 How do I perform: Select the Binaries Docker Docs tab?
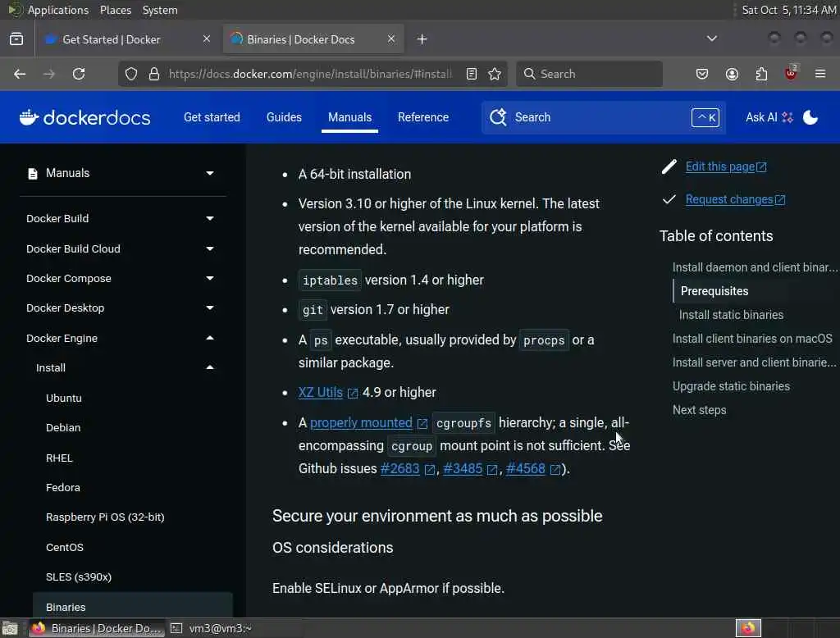point(313,39)
